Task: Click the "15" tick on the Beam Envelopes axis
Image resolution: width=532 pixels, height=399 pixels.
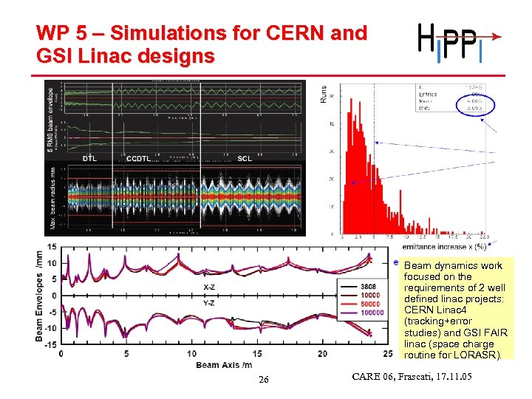Action: 52,247
